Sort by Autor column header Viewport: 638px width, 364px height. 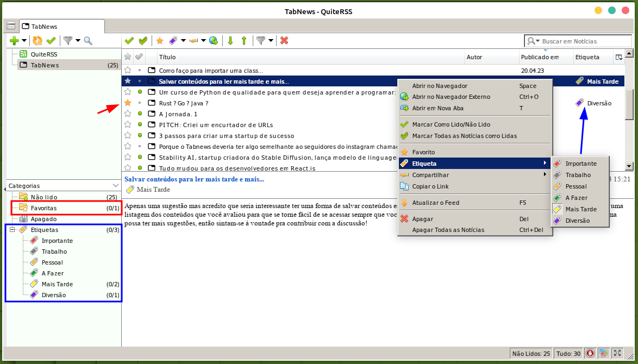pos(492,57)
